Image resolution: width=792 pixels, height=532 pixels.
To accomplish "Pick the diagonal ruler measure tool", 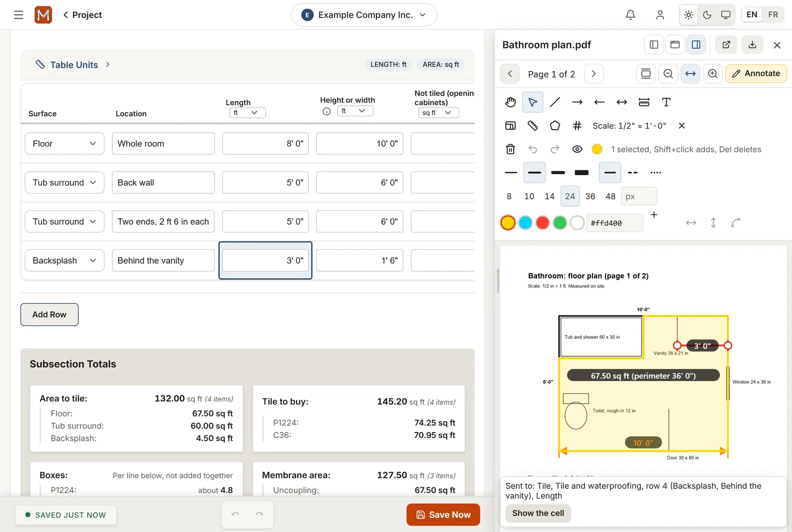I will click(533, 126).
